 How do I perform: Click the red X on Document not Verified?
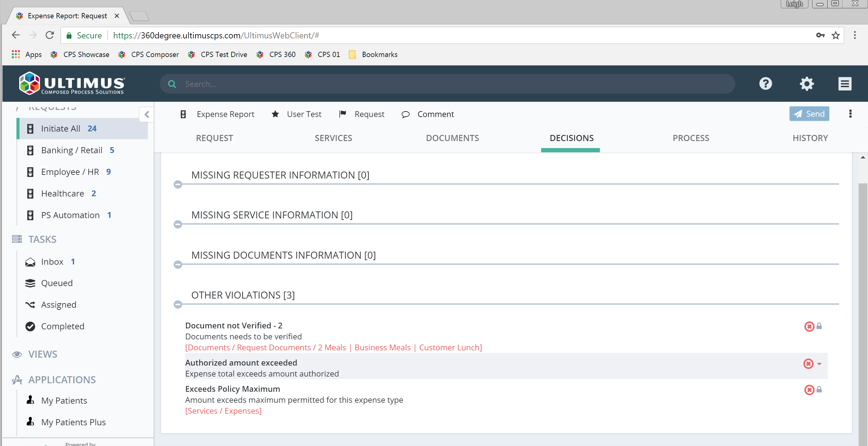[x=809, y=326]
